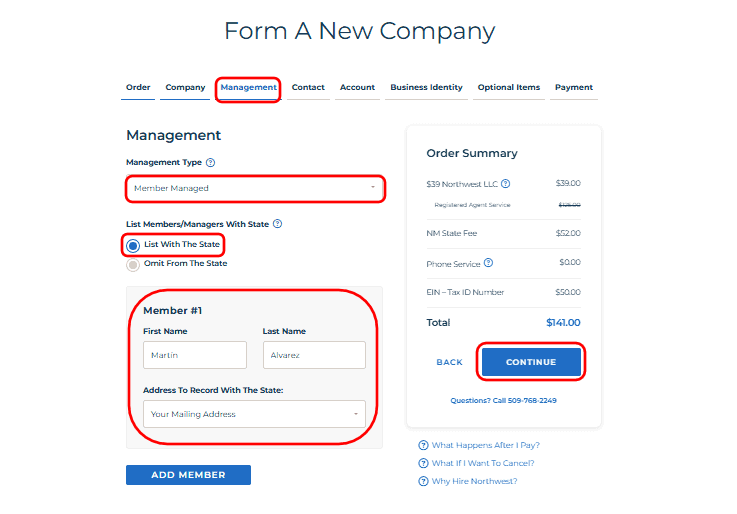Click info icon beside $39 Northwest LLC
Screen dimensions: 737x514
(x=506, y=184)
